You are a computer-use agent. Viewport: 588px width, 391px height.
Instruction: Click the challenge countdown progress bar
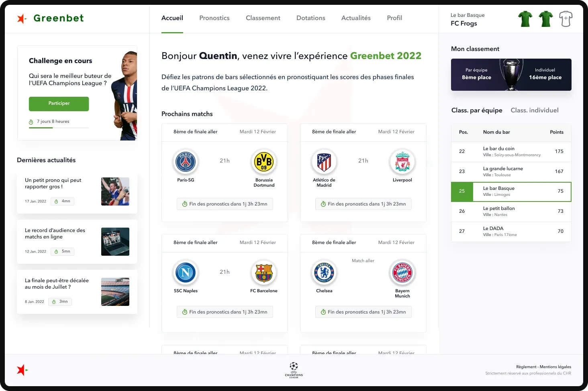pyautogui.click(x=59, y=128)
